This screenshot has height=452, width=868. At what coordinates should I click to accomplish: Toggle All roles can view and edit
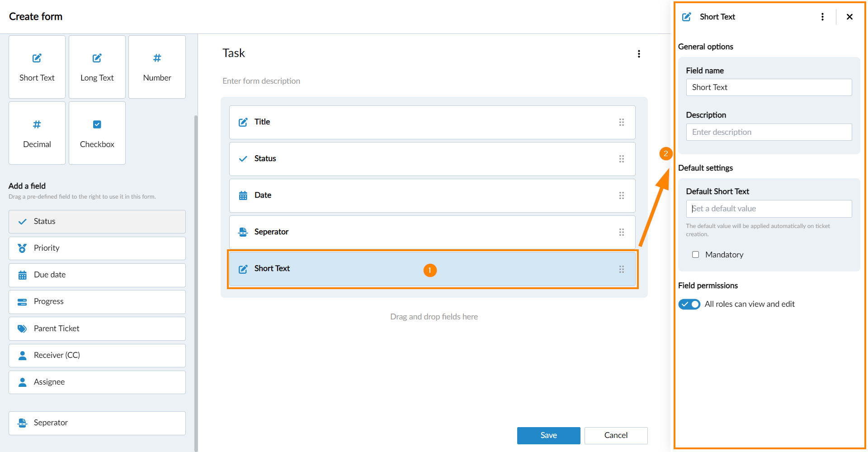pos(689,304)
